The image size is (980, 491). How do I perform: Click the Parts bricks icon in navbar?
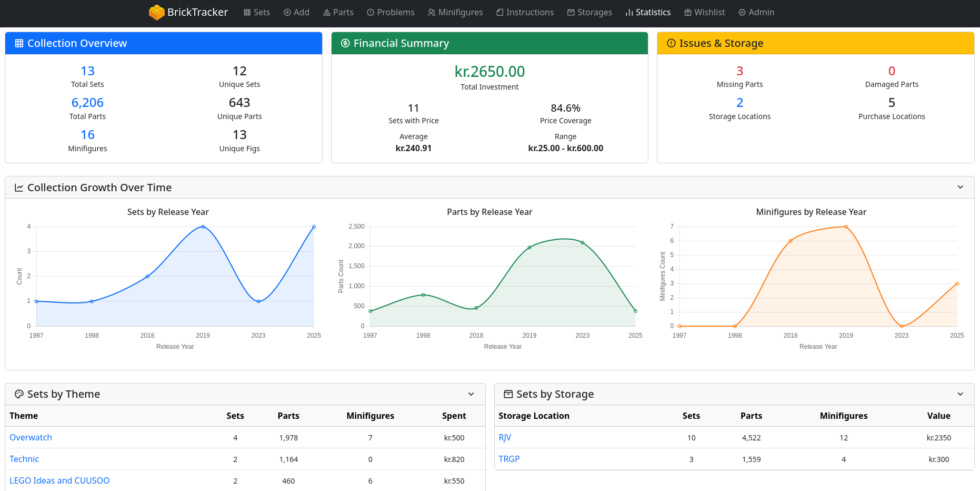pyautogui.click(x=326, y=12)
